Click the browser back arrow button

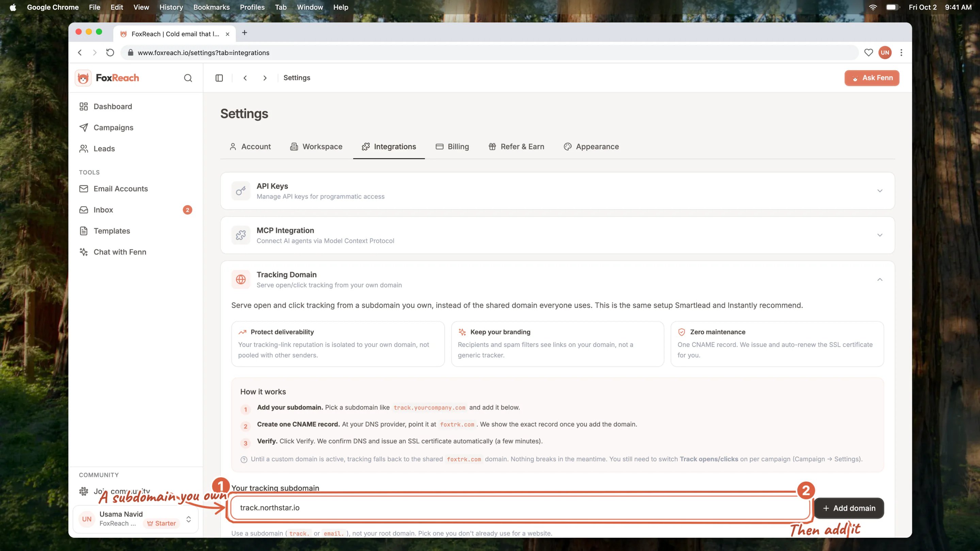[80, 52]
